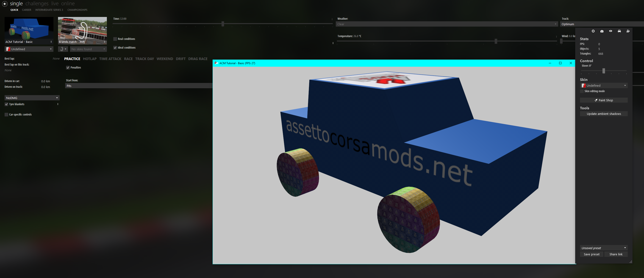Click the Share link button
Viewport: 644px width, 278px height.
click(x=616, y=254)
